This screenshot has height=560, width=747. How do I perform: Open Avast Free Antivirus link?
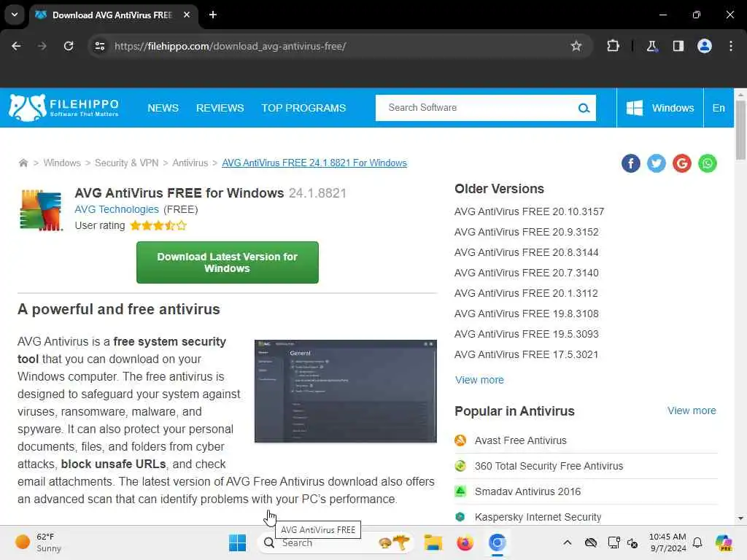click(520, 440)
